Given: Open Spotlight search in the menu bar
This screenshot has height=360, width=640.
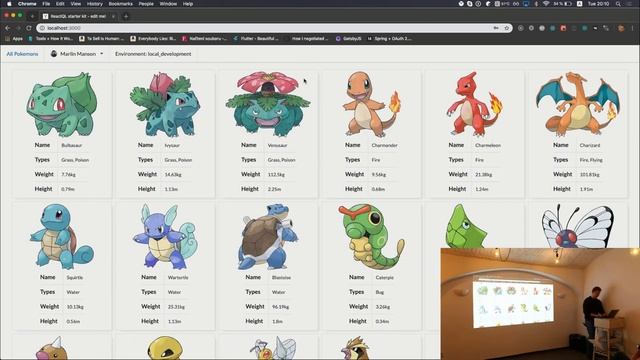Looking at the screenshot, I should 618,4.
